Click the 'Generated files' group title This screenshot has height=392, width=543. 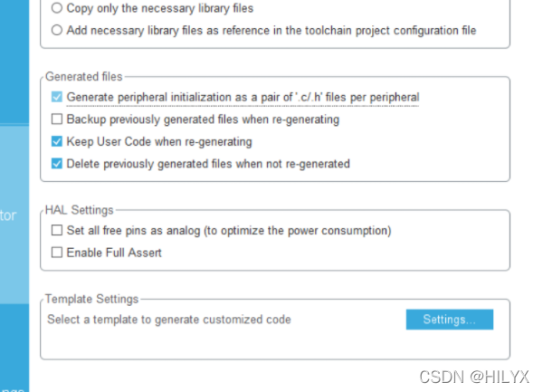coord(81,77)
